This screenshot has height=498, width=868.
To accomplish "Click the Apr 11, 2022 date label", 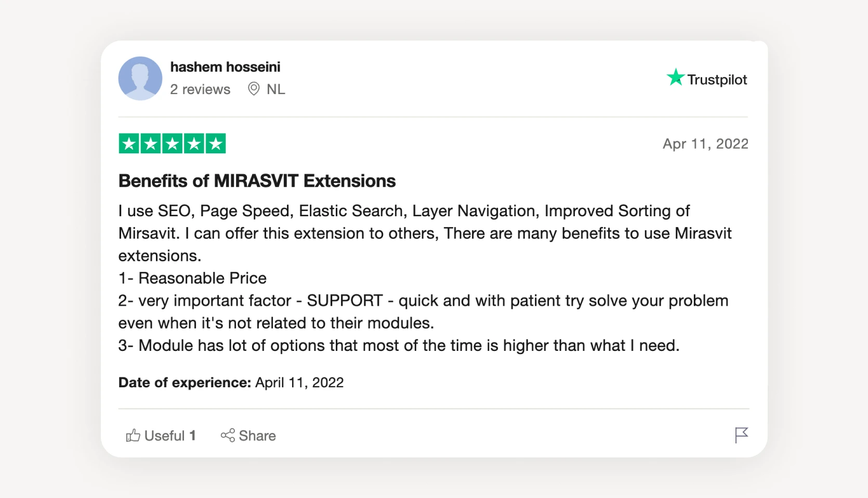I will (x=706, y=143).
